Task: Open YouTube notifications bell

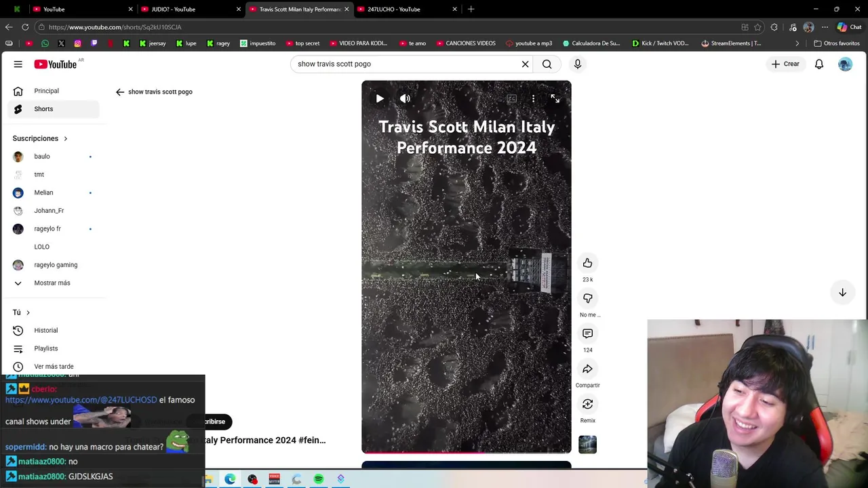Action: pos(819,64)
